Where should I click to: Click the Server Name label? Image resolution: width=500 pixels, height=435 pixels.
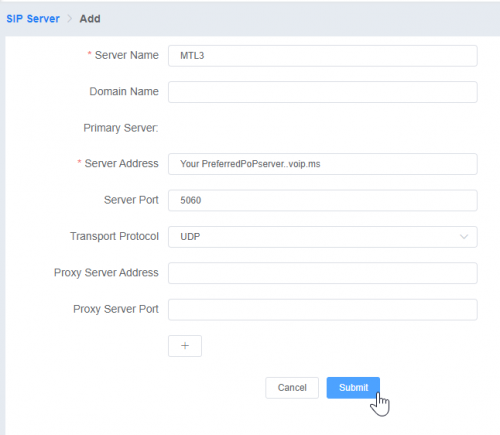(127, 55)
